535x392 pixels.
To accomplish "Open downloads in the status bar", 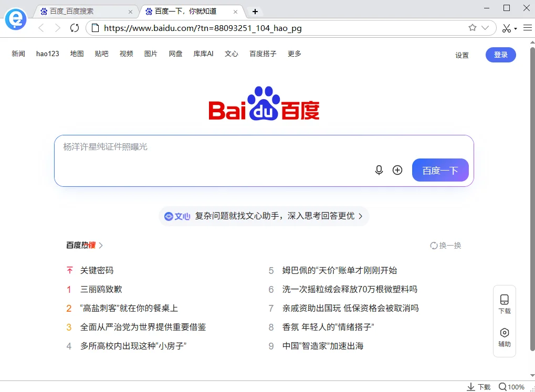I will tap(479, 387).
